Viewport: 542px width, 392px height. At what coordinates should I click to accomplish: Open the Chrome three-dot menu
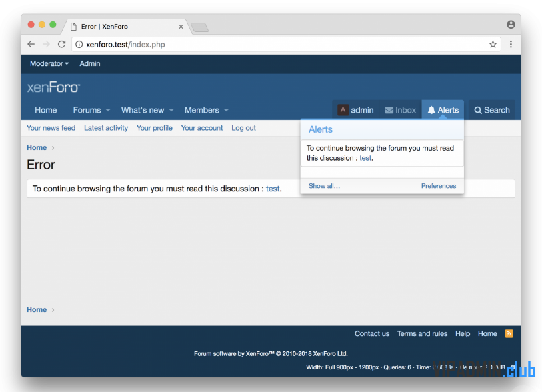coord(511,44)
